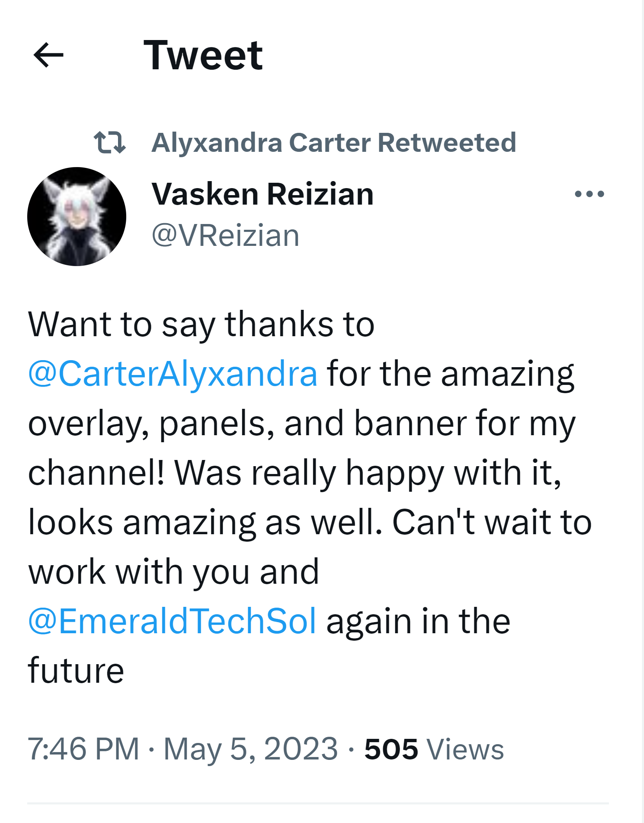
Task: Open the @VReizian handle
Action: point(225,236)
